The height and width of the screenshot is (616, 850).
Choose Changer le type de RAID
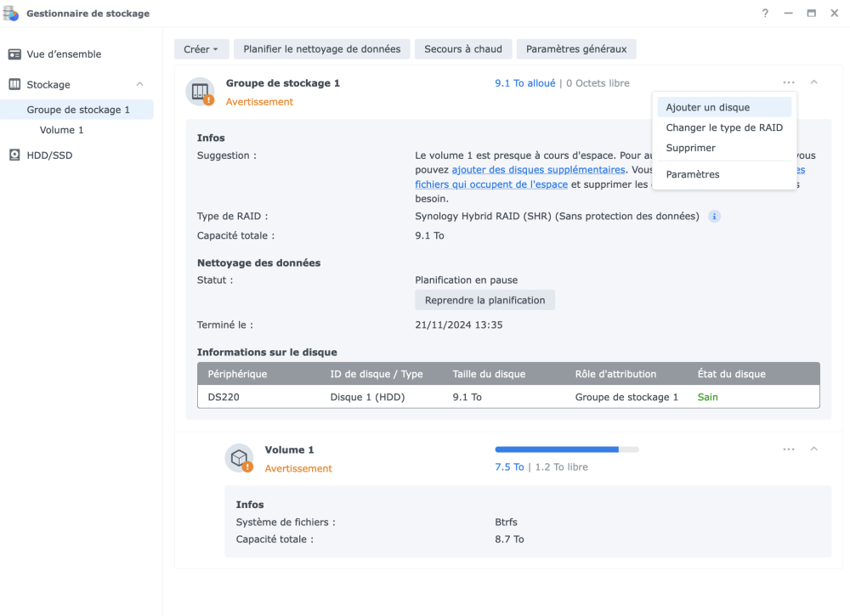[724, 127]
